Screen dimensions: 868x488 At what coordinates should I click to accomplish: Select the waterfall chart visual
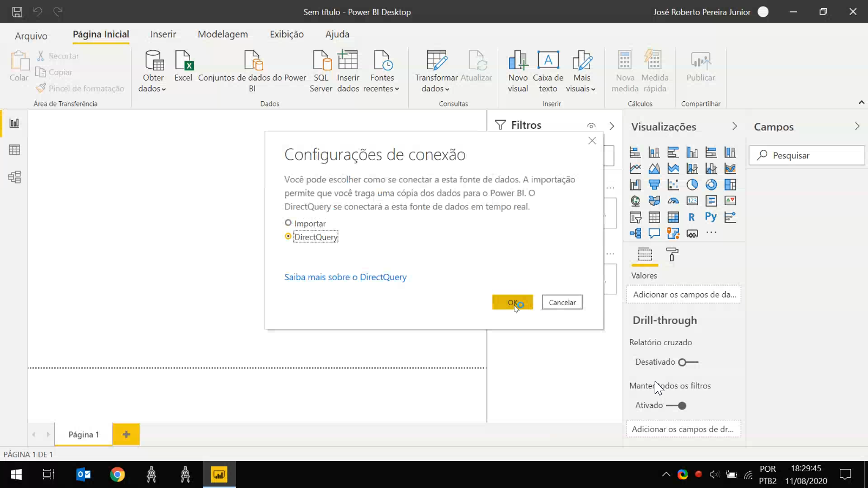click(x=635, y=184)
